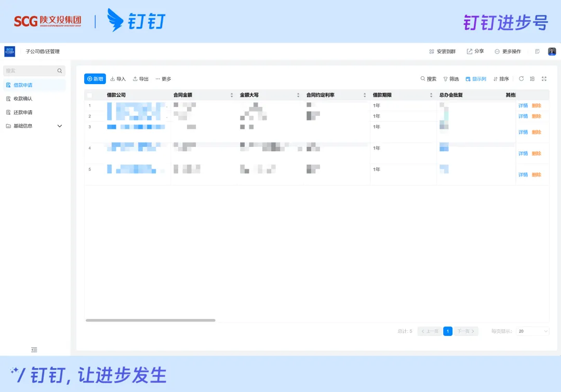This screenshot has width=561, height=392.
Task: Toggle the select-all header checkbox
Action: point(89,95)
